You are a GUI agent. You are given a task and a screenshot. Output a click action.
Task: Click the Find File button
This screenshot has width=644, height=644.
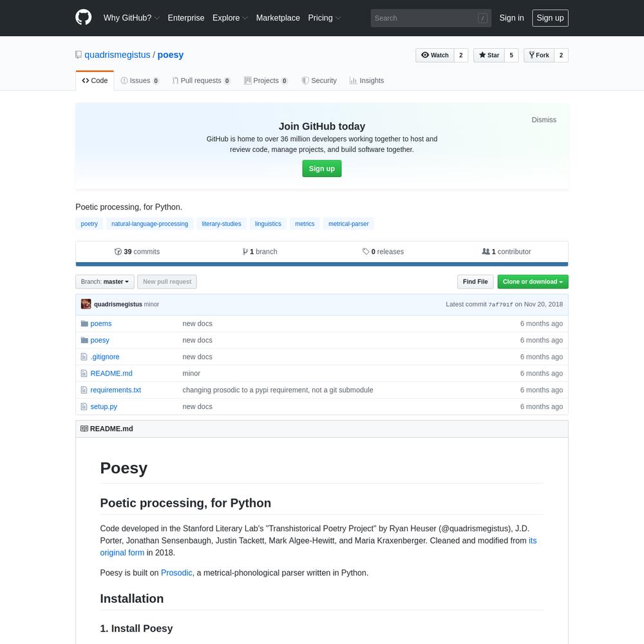(475, 282)
